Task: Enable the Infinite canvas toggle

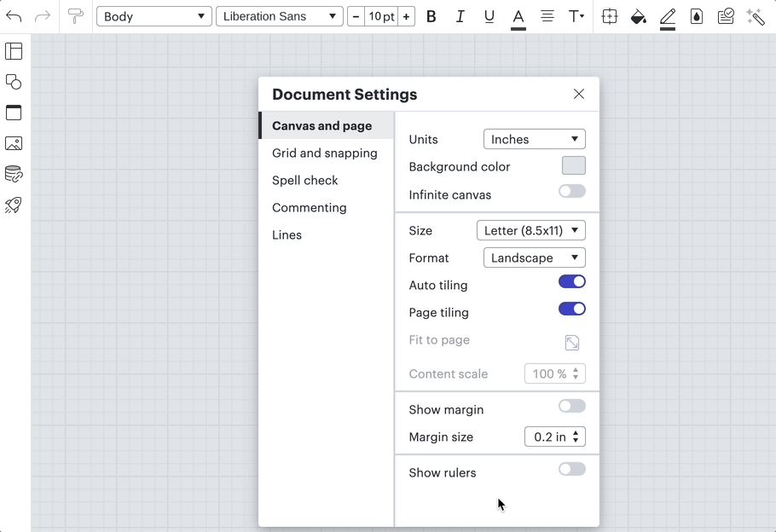Action: [x=572, y=192]
